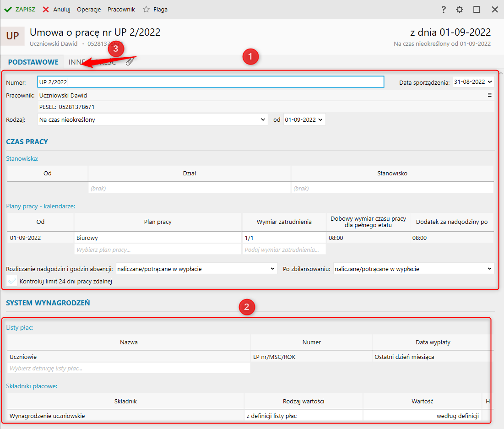Image resolution: width=504 pixels, height=429 pixels.
Task: Switch to the INNE tab
Action: [76, 62]
